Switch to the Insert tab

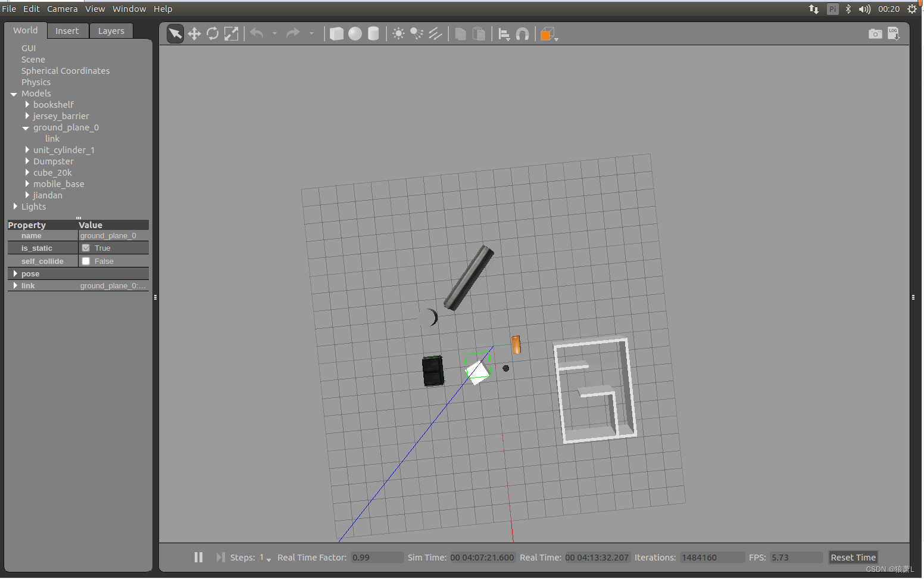tap(67, 30)
